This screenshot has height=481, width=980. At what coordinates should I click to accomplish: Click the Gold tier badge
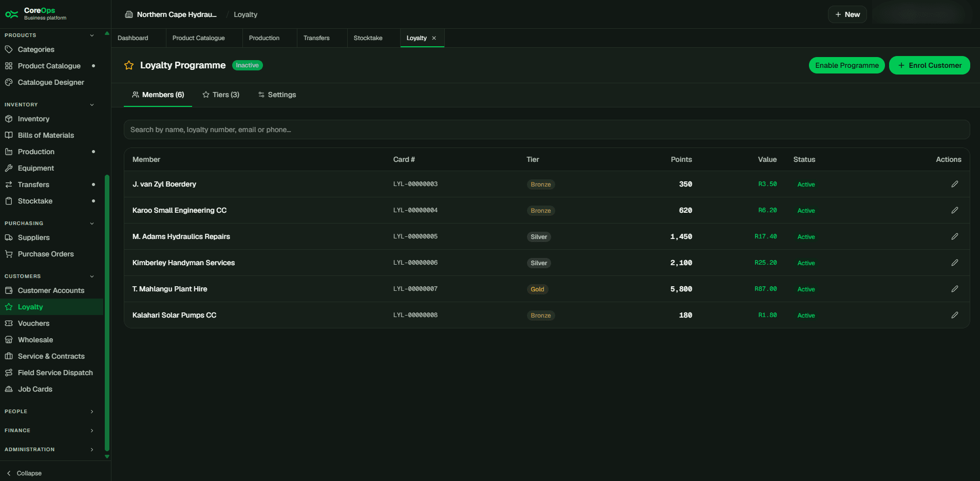[x=538, y=289]
